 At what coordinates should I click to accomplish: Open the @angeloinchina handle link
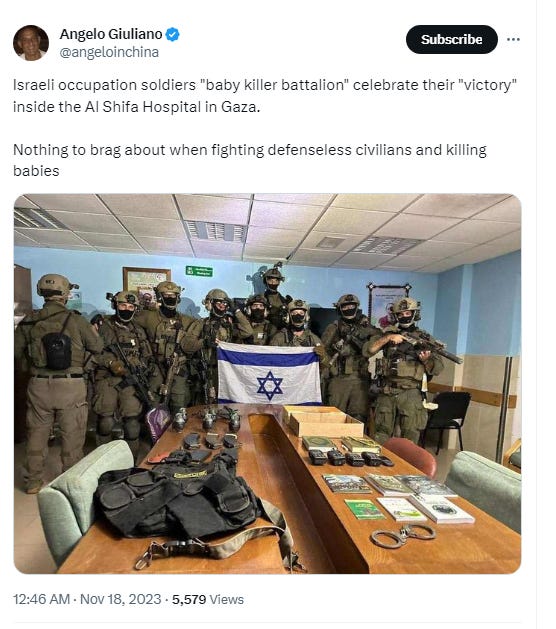(109, 52)
